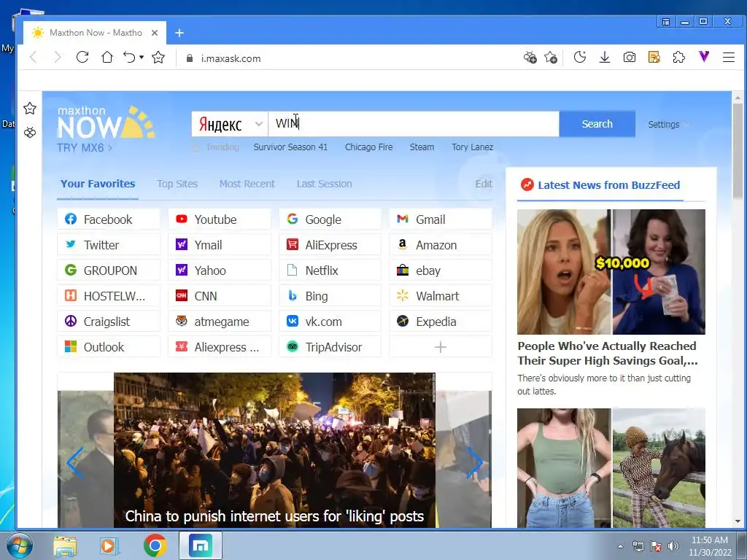Open the Amazon favorite
Image resolution: width=747 pixels, height=560 pixels.
click(x=441, y=245)
